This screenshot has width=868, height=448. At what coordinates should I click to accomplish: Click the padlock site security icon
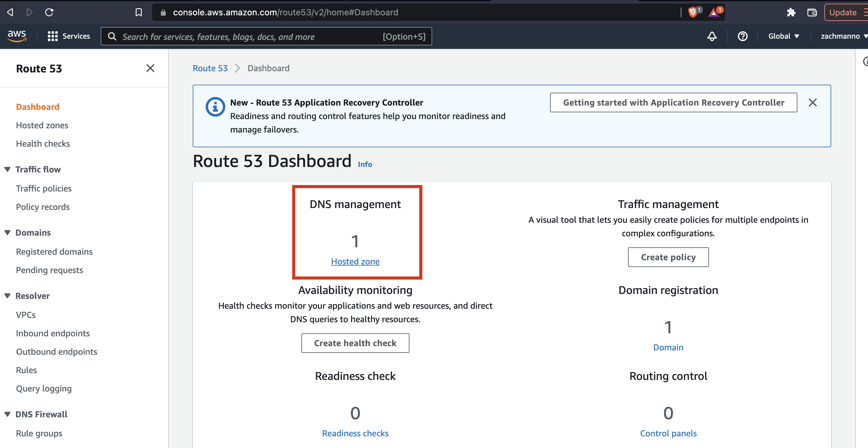click(x=163, y=13)
